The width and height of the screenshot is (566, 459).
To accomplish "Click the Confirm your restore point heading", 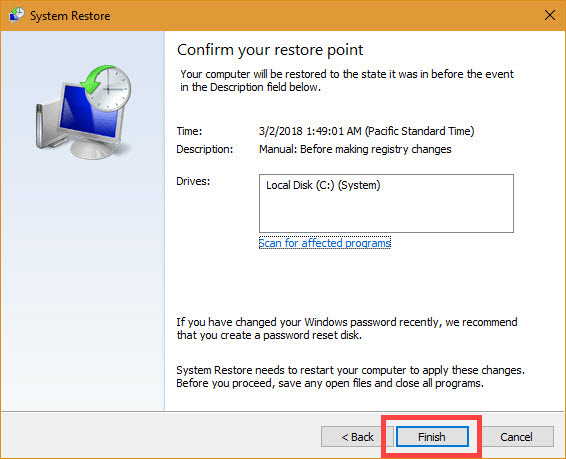I will [x=270, y=50].
